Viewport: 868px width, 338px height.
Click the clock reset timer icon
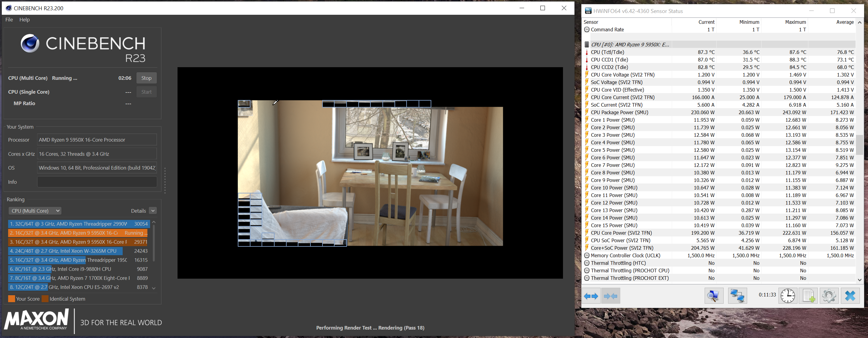coord(788,296)
